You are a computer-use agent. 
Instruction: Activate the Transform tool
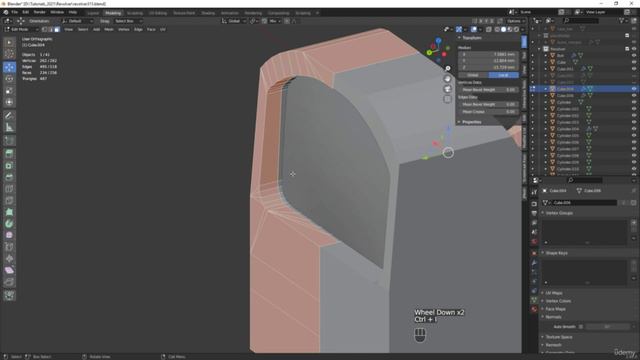(9, 102)
